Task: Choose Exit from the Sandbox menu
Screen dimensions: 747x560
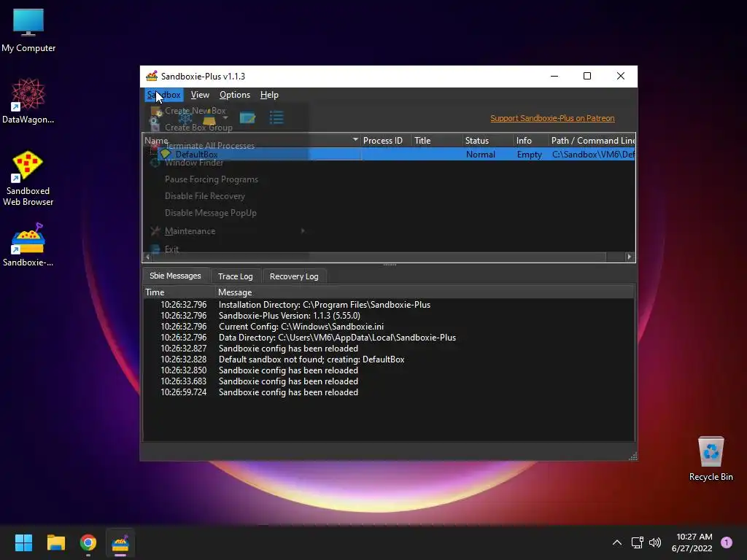Action: [x=171, y=249]
